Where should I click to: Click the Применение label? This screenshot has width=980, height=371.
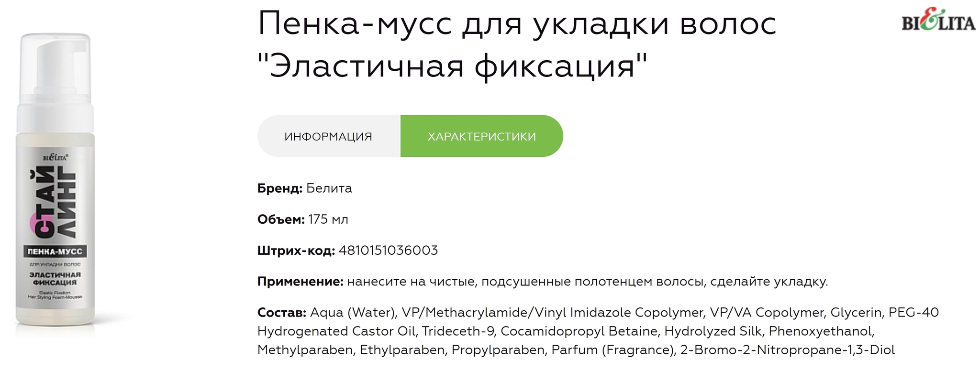coord(301,282)
